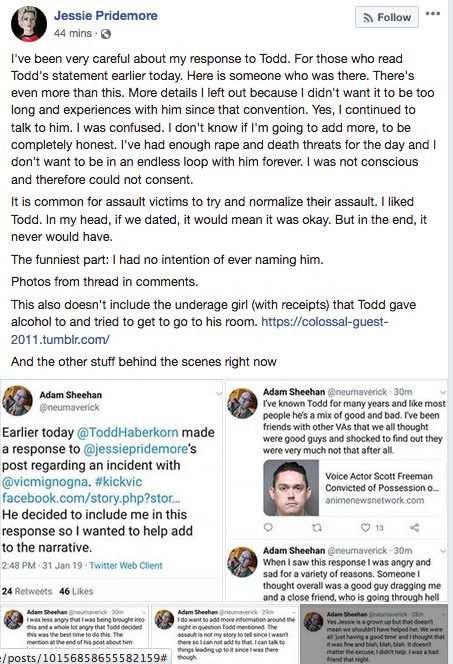Click the public globe privacy icon

click(x=106, y=34)
